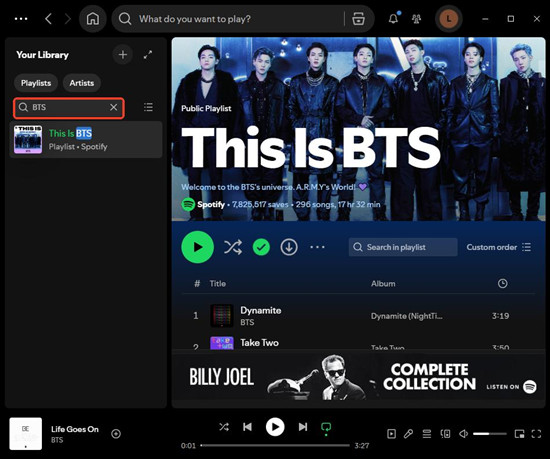The image size is (550, 459).
Task: Click the player bar play button
Action: pos(275,427)
